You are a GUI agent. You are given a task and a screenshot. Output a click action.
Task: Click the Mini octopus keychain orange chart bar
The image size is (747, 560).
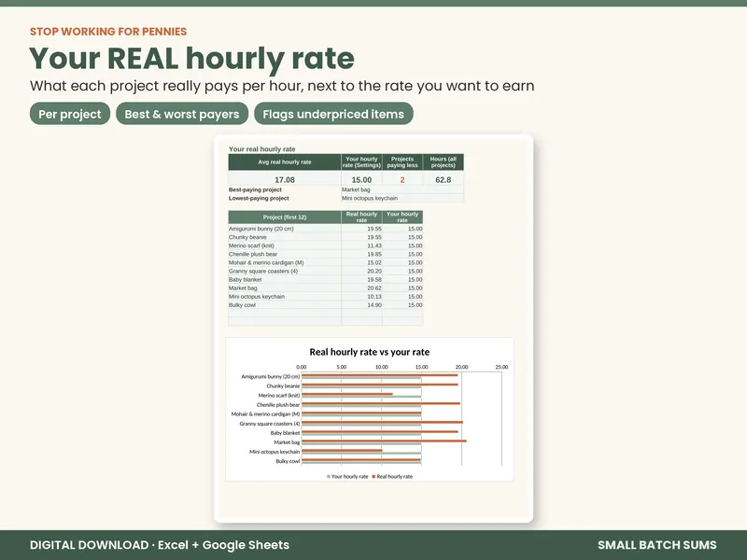click(342, 451)
